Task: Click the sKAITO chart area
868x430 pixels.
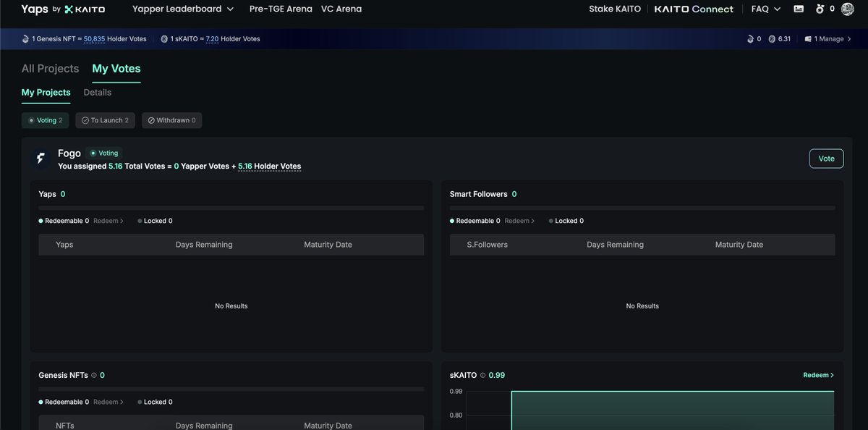Action: point(673,410)
